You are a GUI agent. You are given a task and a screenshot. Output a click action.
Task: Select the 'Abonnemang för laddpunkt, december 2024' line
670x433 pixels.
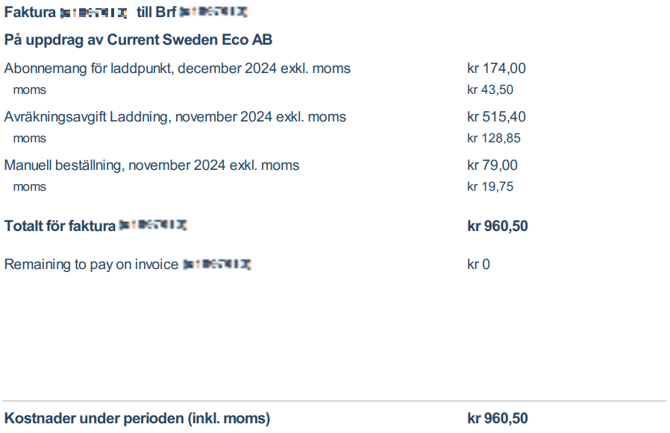point(177,69)
